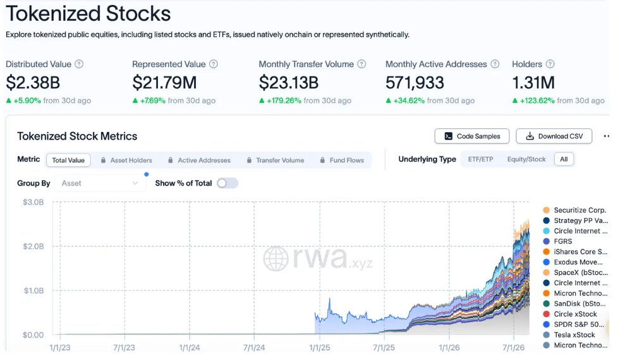Toggle the Show % of Total switch

pos(227,183)
